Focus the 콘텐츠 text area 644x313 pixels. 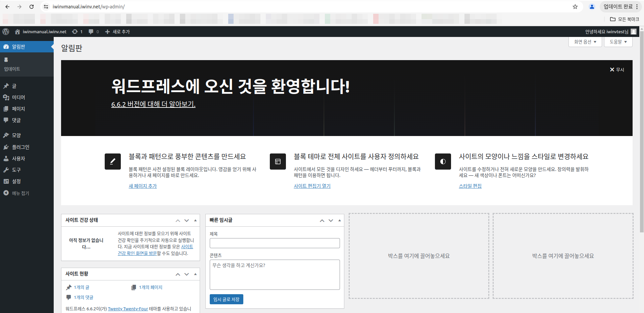pos(275,275)
